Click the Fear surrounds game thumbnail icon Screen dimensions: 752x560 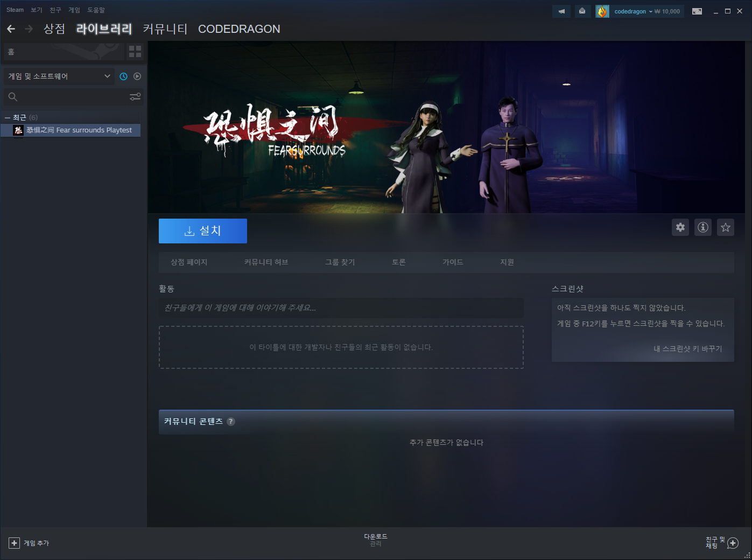[18, 130]
